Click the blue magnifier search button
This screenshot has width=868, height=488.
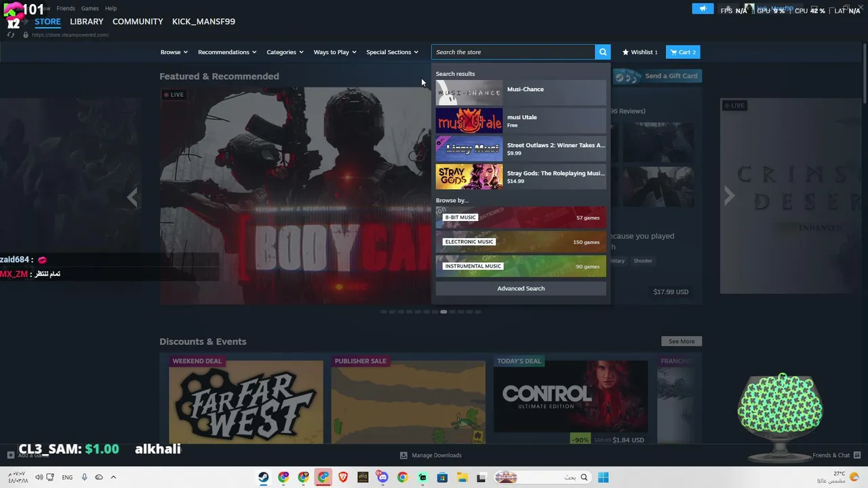click(x=603, y=52)
